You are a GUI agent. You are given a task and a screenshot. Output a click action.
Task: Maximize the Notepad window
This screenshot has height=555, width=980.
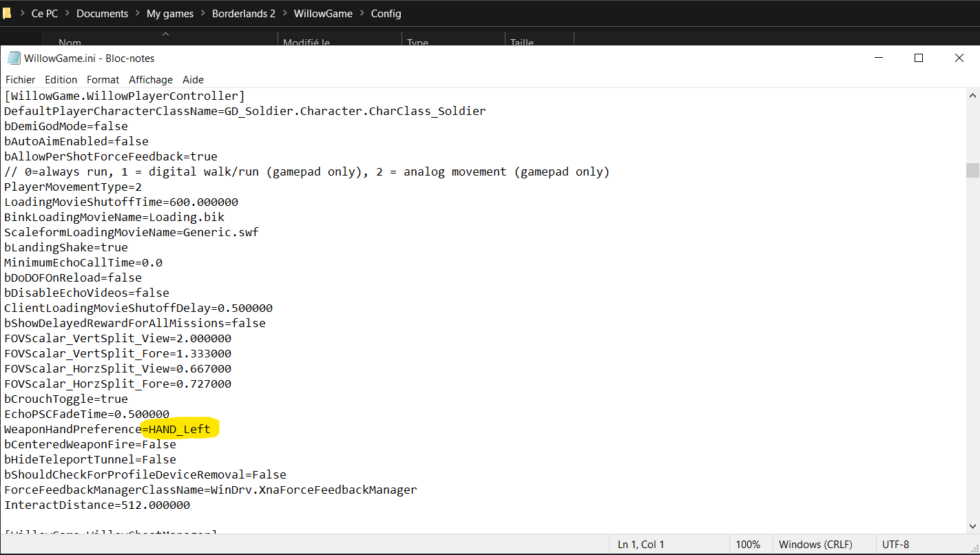(x=919, y=58)
